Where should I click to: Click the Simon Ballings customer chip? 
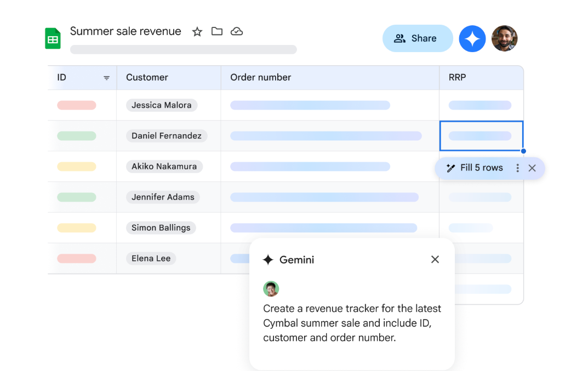coord(161,228)
